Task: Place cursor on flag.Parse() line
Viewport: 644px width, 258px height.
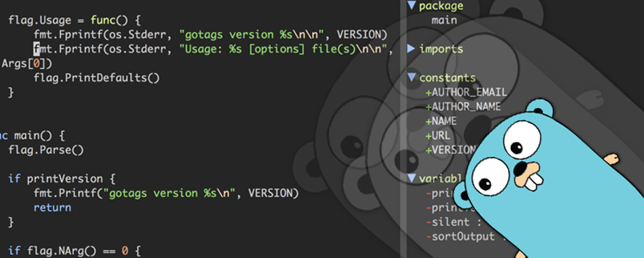Action: click(x=46, y=150)
